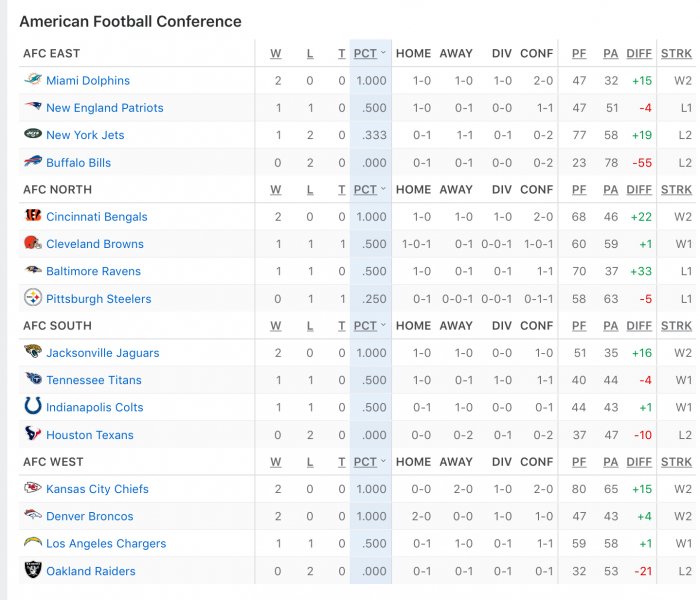Image resolution: width=700 pixels, height=600 pixels.
Task: Open the Los Angeles Chargers team link
Action: 106,544
